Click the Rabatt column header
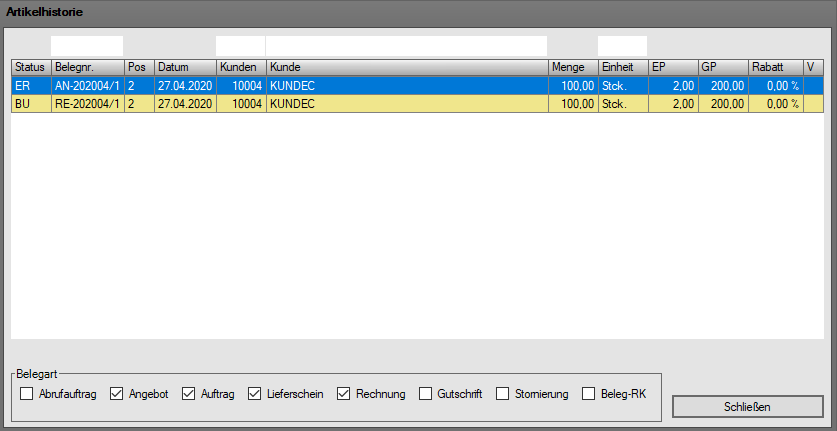This screenshot has width=837, height=431. pos(775,65)
